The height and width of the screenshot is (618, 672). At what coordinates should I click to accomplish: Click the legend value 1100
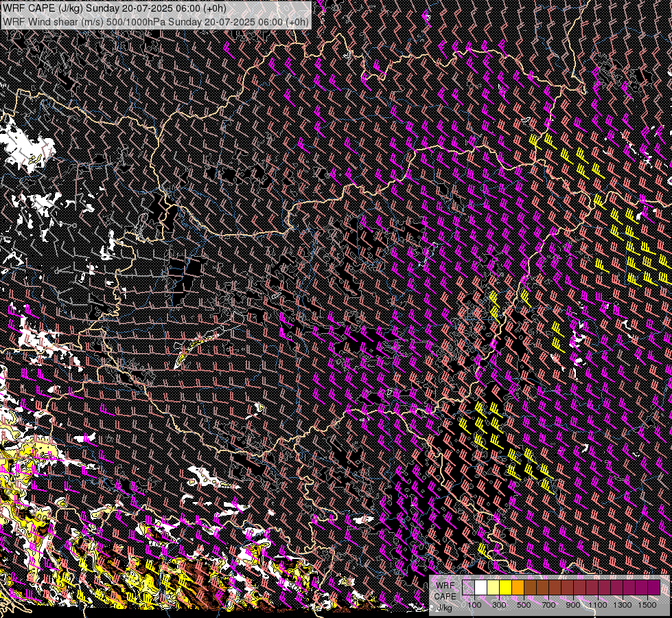tap(598, 605)
